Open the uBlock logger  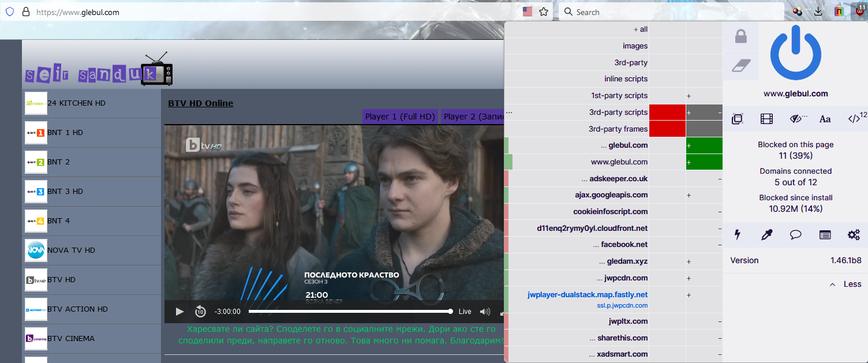825,235
